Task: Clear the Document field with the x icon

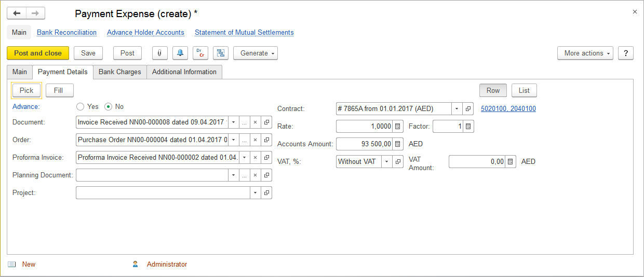Action: pos(255,122)
